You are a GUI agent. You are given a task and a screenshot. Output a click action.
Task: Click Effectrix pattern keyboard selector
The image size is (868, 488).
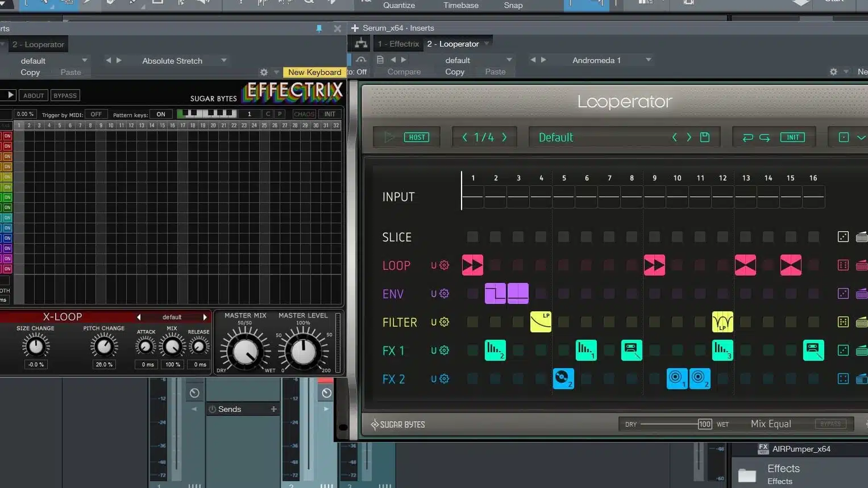(207, 114)
